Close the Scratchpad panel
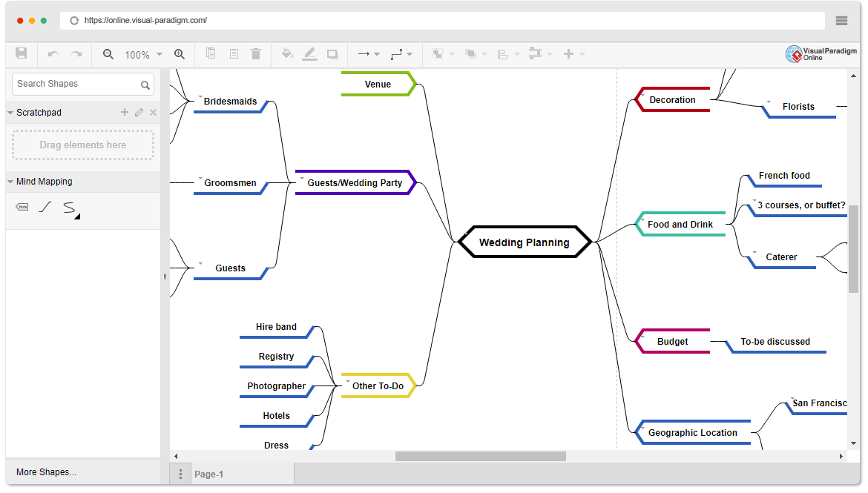 point(154,113)
